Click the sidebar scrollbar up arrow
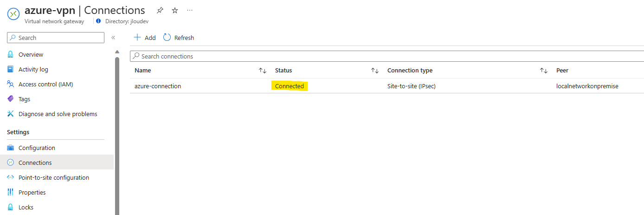Image resolution: width=644 pixels, height=215 pixels. 117,52
